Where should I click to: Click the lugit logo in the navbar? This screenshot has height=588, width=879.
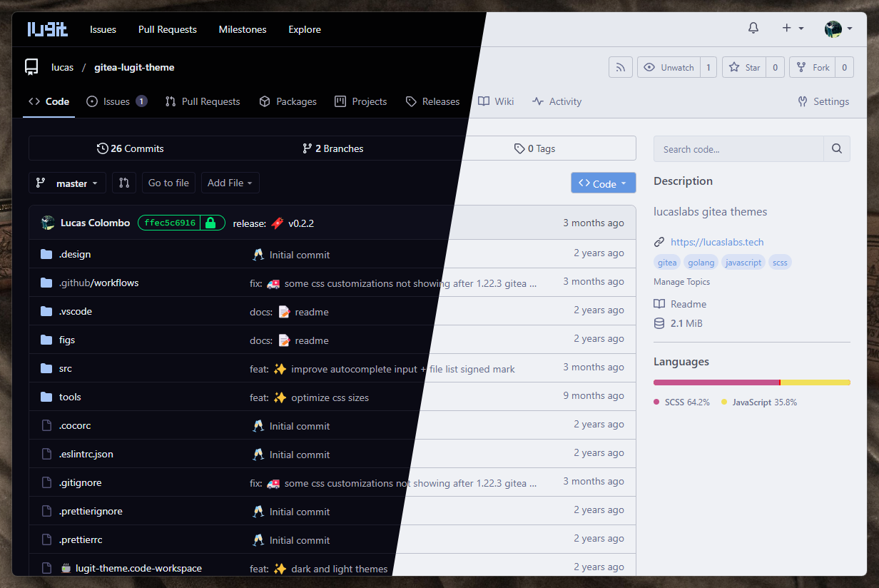point(47,29)
